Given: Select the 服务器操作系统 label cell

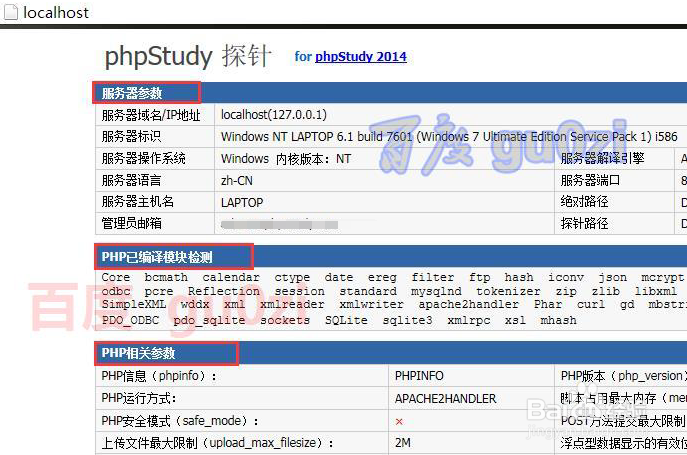Looking at the screenshot, I should [155, 158].
